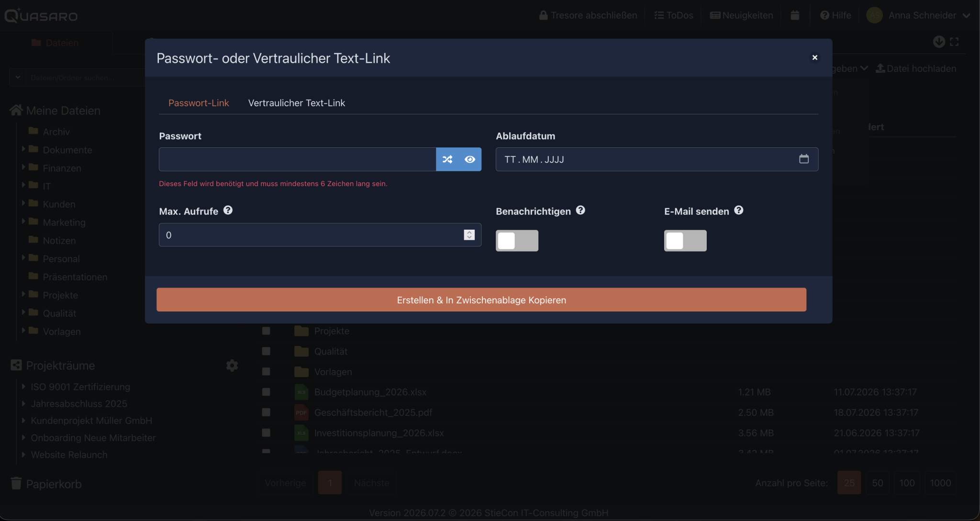Enable the Benachrichtigen switch
The image size is (980, 521).
pos(517,241)
